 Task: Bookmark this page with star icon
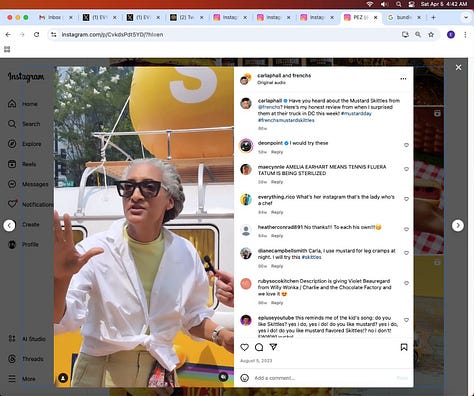431,35
